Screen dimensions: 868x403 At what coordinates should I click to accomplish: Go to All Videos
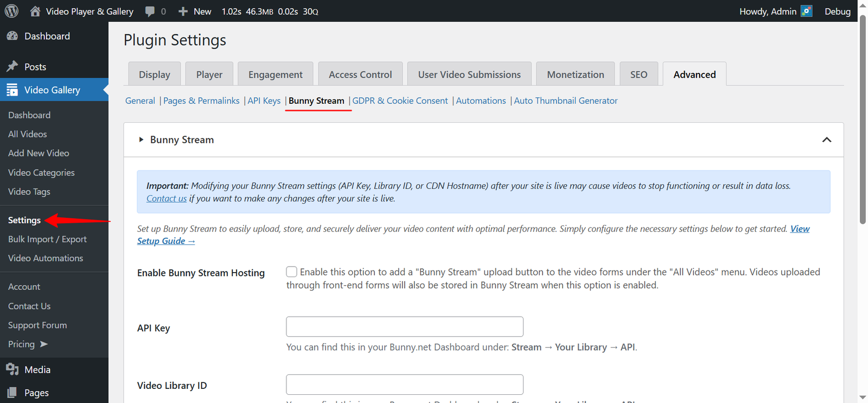(x=28, y=134)
